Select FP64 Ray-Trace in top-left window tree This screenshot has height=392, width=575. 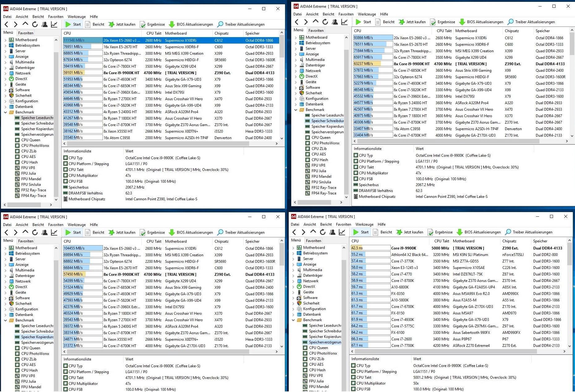34,196
